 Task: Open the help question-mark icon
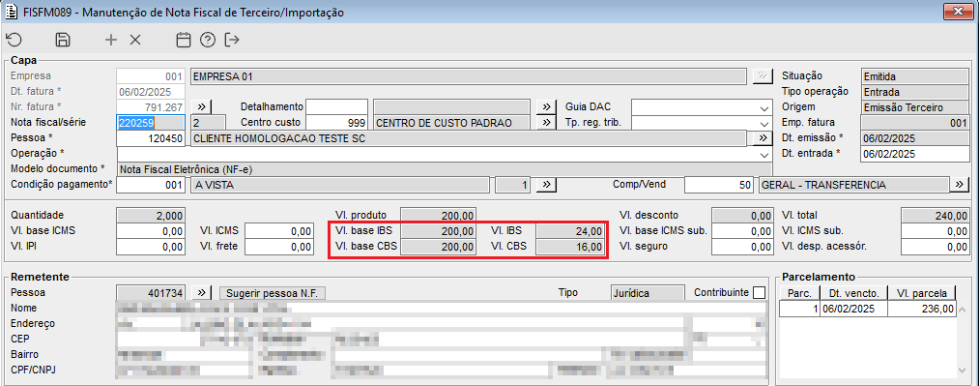pos(208,40)
